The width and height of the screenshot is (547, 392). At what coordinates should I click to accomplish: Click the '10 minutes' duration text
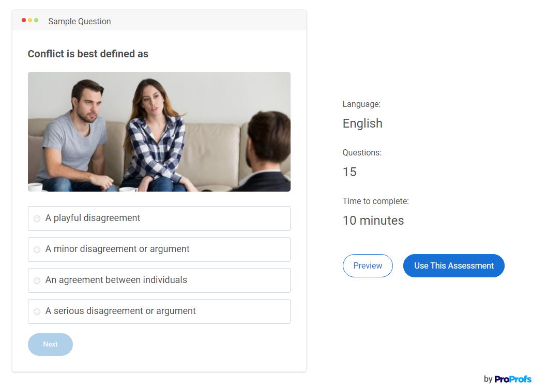(x=373, y=221)
